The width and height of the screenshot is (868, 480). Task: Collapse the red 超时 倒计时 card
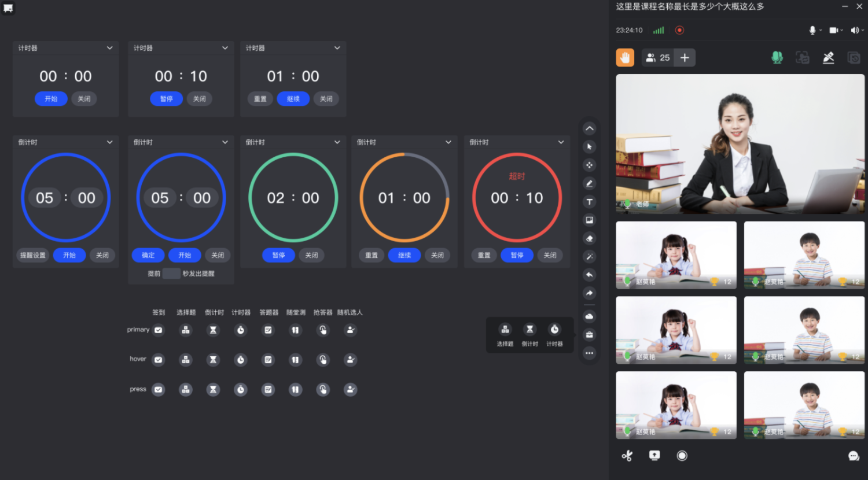click(x=561, y=142)
